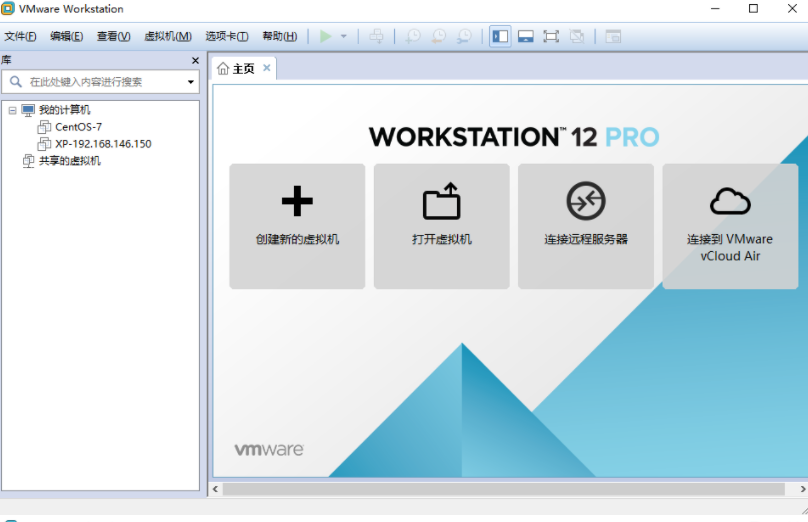808x522 pixels.
Task: Click the take snapshot clock icon
Action: [x=413, y=36]
